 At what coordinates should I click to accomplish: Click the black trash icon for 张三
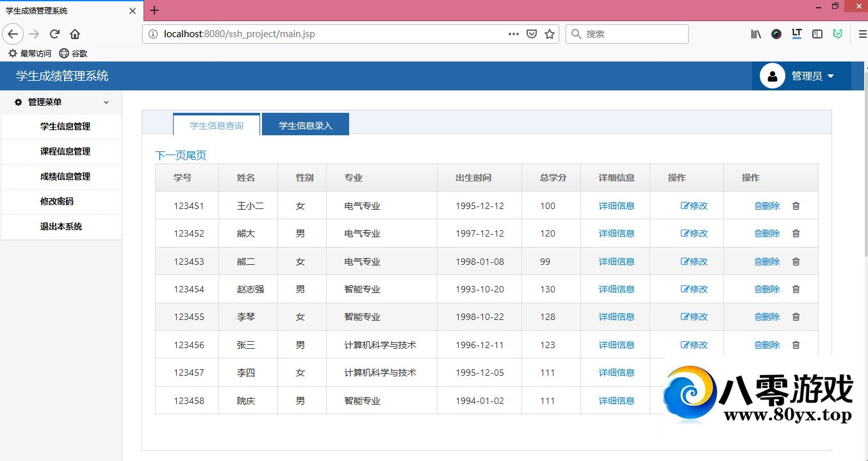pyautogui.click(x=796, y=345)
